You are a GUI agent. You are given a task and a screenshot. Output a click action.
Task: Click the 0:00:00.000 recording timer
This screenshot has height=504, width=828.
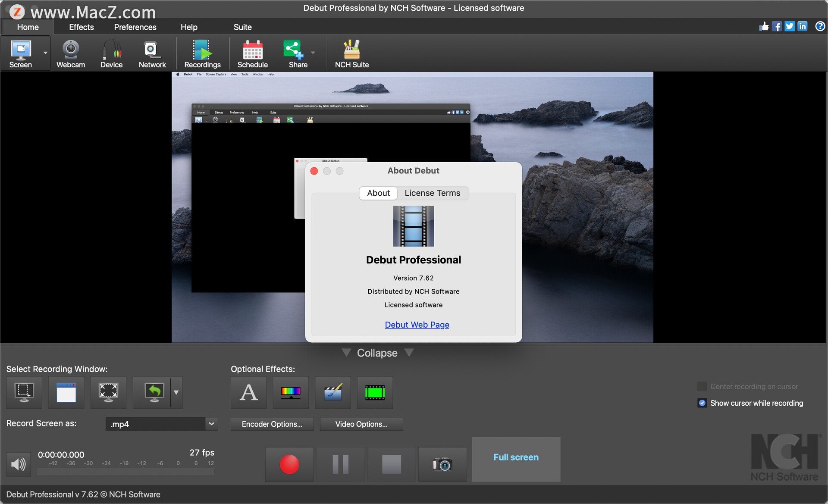[x=61, y=454]
